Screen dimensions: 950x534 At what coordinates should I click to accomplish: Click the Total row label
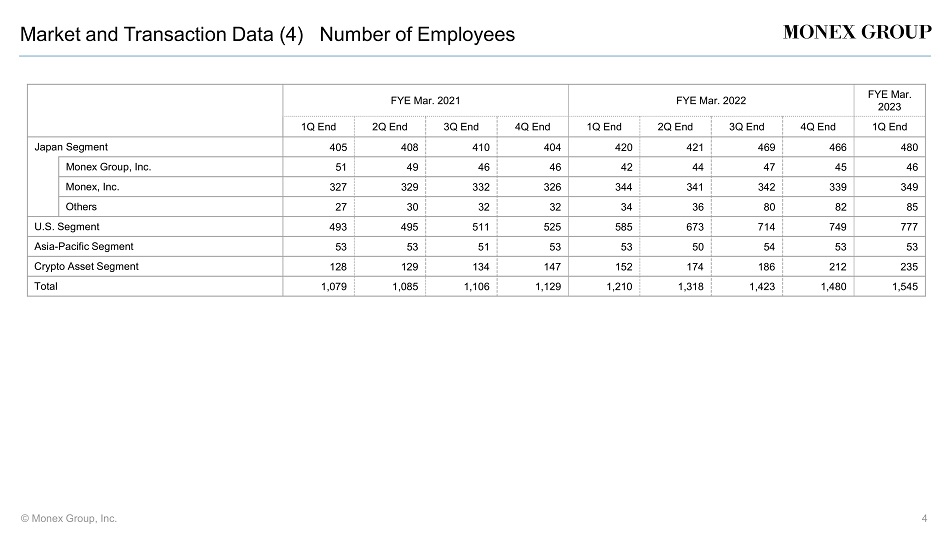click(45, 286)
